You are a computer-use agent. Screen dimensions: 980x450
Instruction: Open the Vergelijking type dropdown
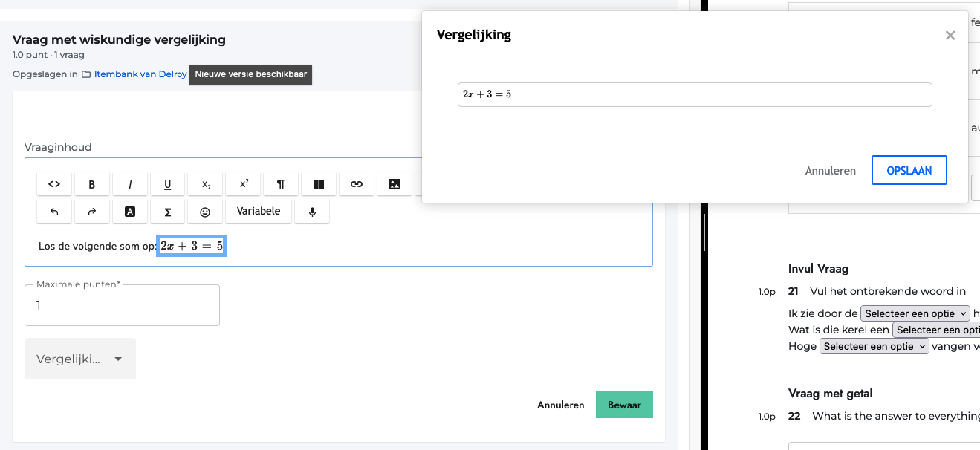[80, 359]
